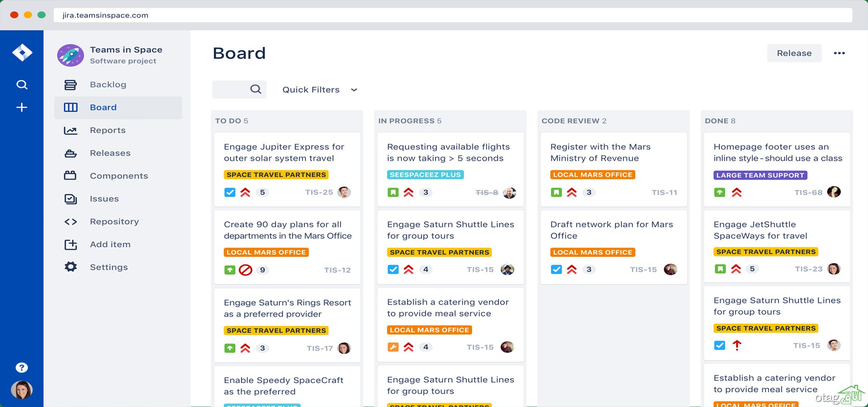Open card "Engage Jupiter Express for outer solar system travel"
This screenshot has height=407, width=868.
pyautogui.click(x=287, y=170)
